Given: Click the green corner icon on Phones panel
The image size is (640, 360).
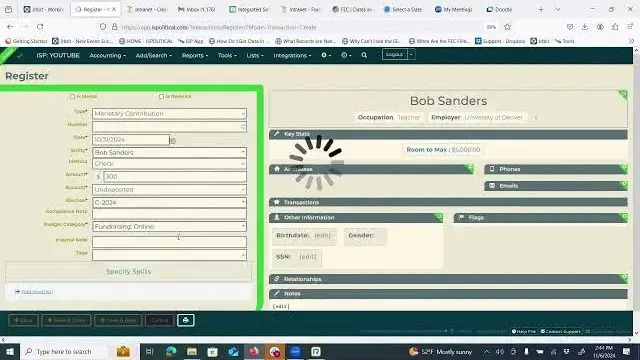Looking at the screenshot, I should click(x=624, y=168).
